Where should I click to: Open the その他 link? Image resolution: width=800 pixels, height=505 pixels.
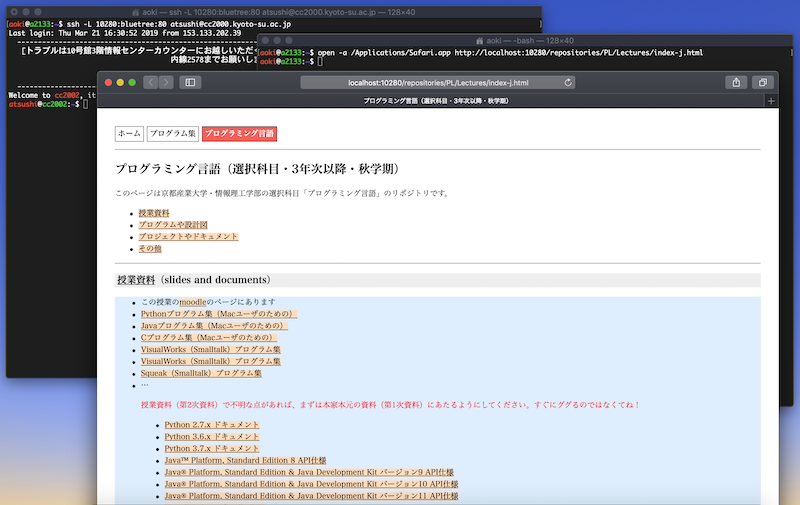tap(150, 248)
